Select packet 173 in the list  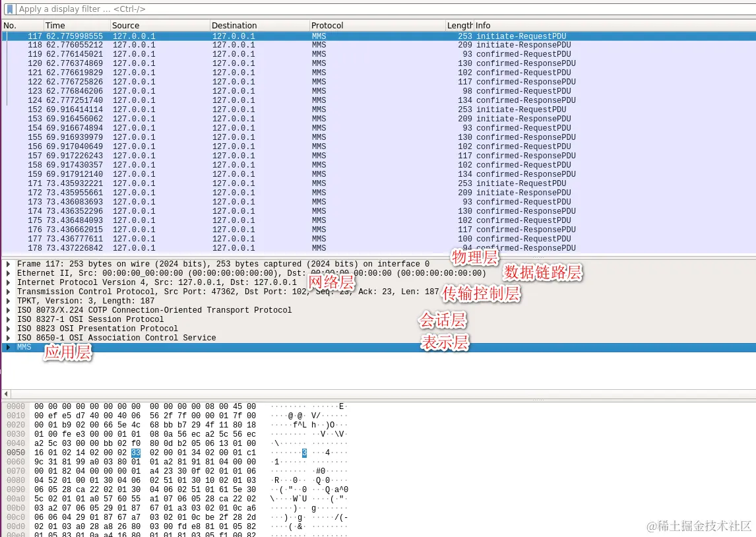379,202
